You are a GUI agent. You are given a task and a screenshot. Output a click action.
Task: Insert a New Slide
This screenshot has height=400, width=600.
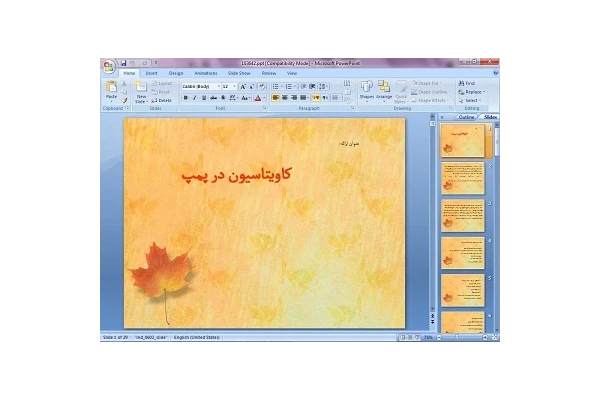141,93
